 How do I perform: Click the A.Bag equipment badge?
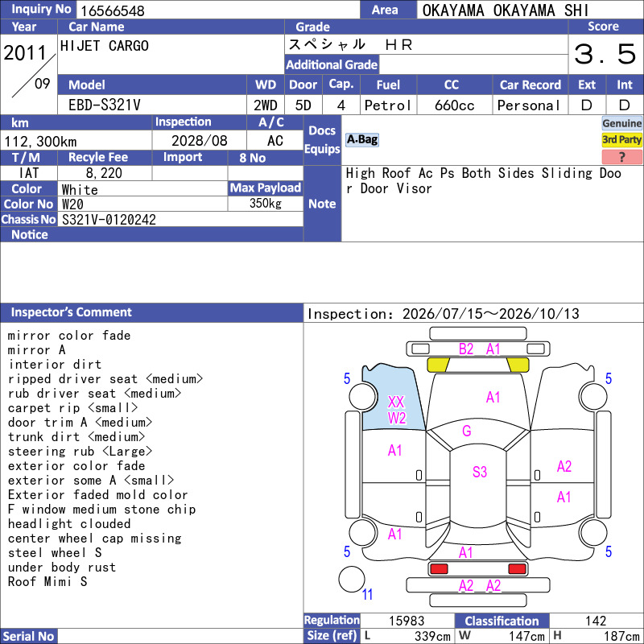(x=361, y=140)
